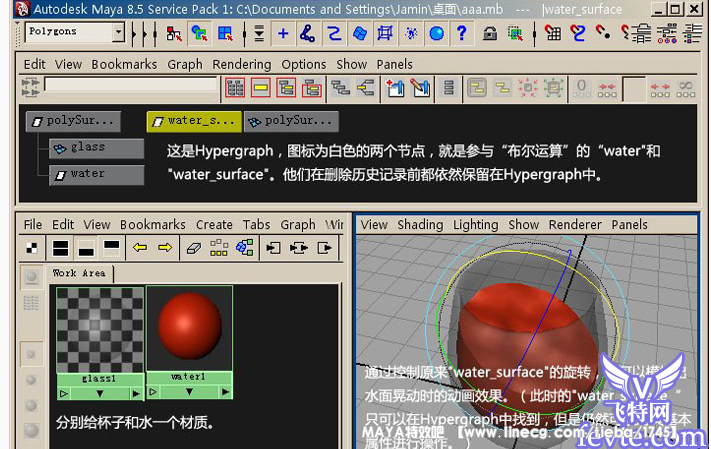Switch to the Work Area tab
The image size is (711, 449).
[x=79, y=273]
